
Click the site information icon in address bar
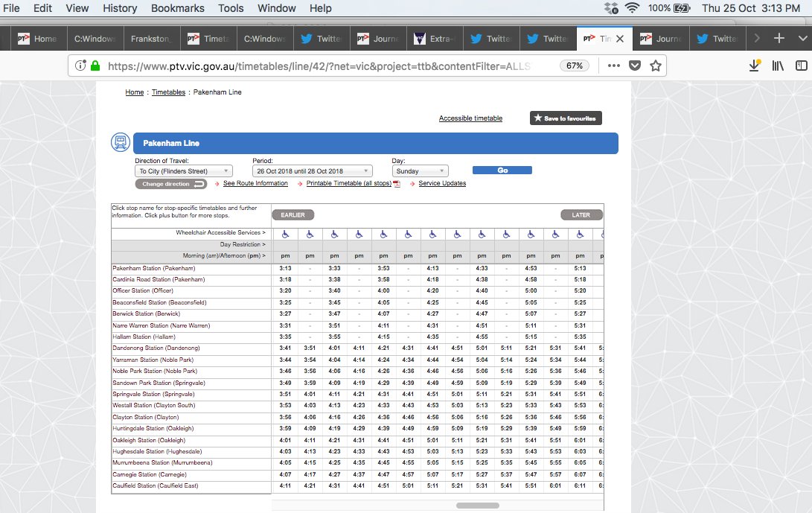pos(80,66)
